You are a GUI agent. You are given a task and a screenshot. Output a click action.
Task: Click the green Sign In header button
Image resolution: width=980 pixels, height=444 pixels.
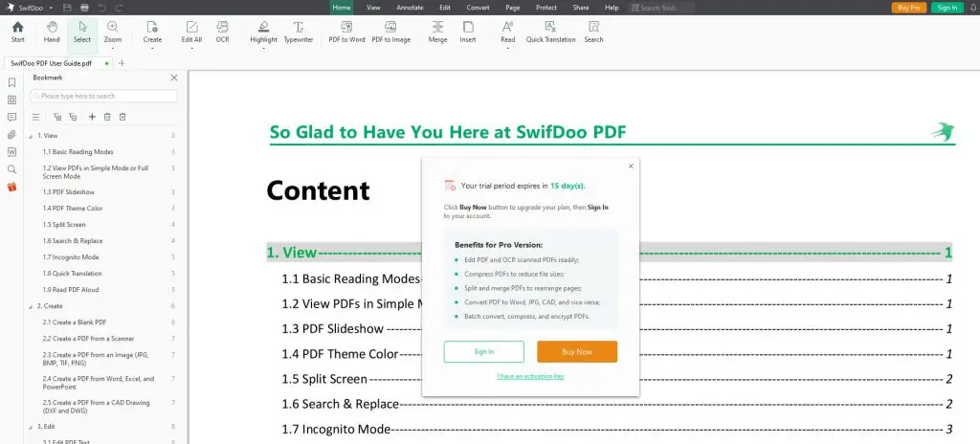click(x=947, y=8)
